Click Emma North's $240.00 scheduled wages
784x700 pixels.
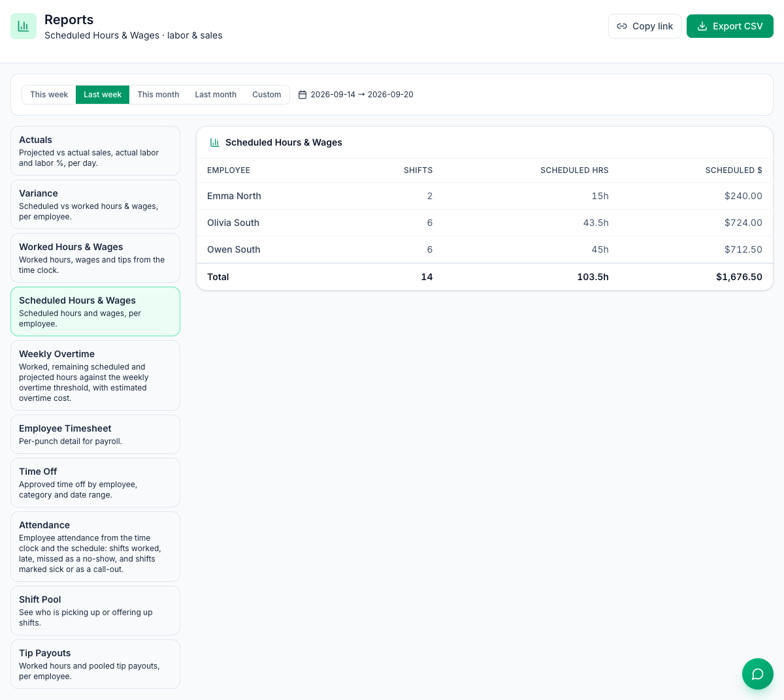[743, 196]
